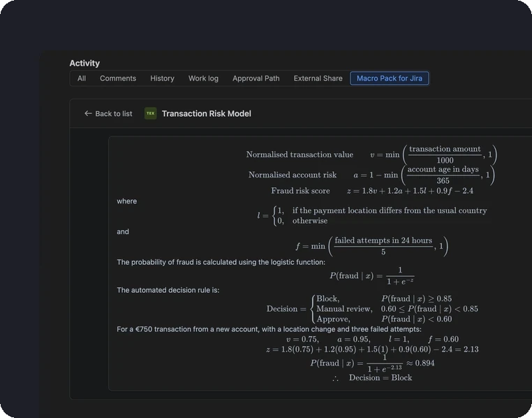Open the Approval Path tab
The height and width of the screenshot is (418, 532).
click(x=256, y=78)
